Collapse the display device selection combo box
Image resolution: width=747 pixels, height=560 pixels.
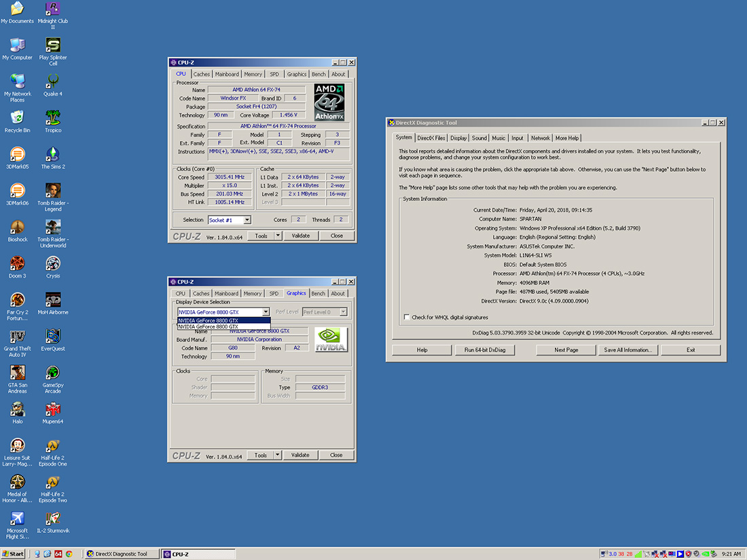coord(266,312)
